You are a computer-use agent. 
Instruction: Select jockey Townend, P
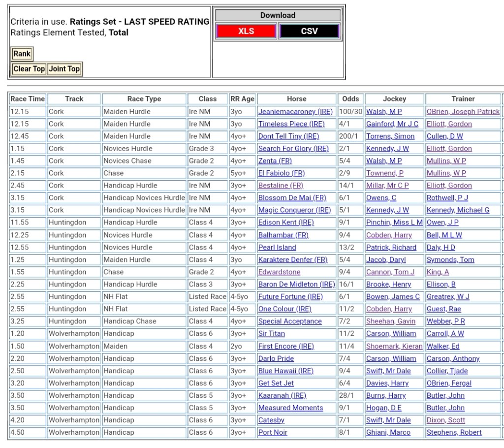pos(384,173)
